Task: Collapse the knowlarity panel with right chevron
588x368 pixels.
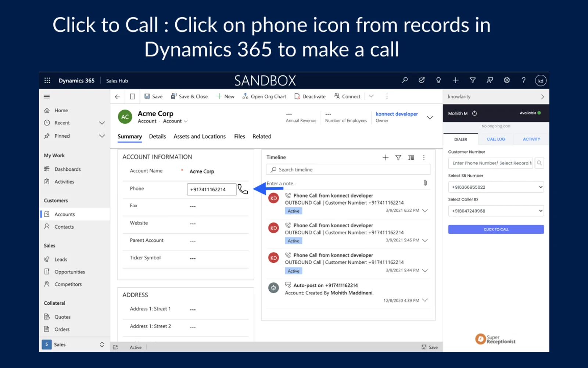Action: click(x=542, y=97)
